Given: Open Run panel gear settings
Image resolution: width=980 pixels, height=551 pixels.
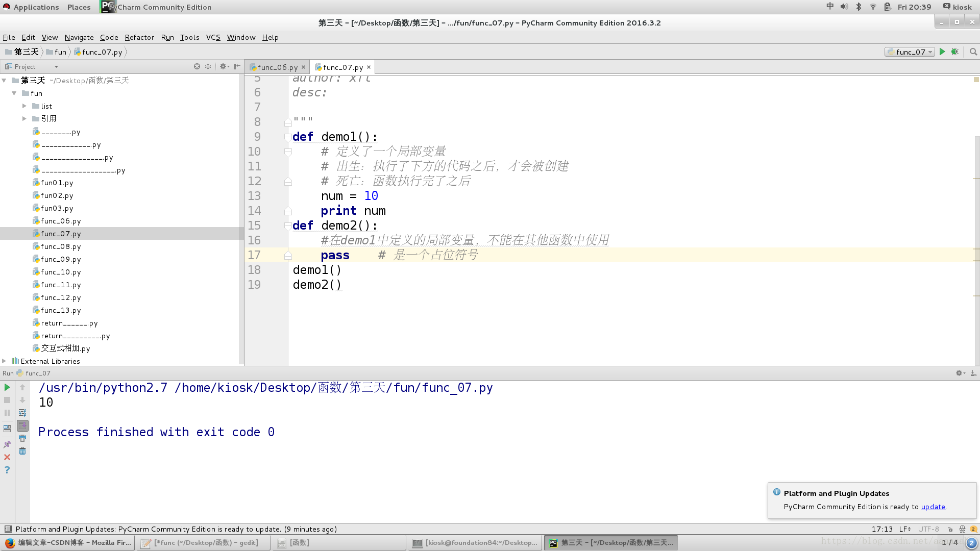Looking at the screenshot, I should click(x=960, y=373).
